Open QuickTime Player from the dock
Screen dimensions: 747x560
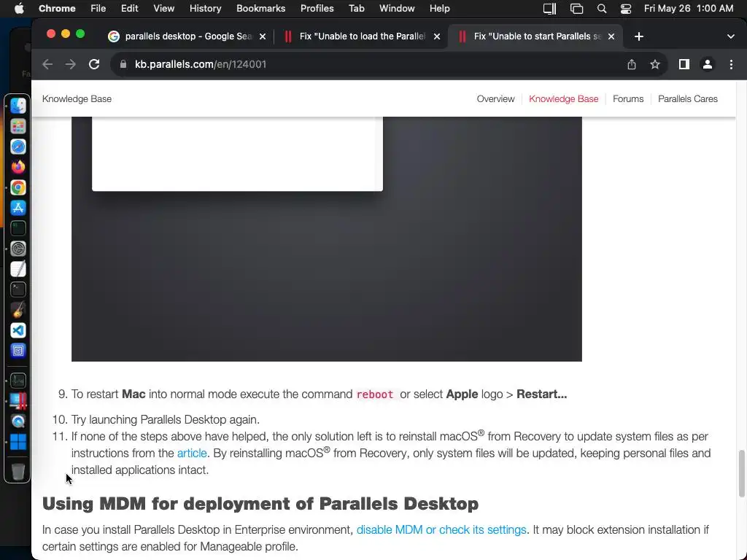pyautogui.click(x=18, y=421)
